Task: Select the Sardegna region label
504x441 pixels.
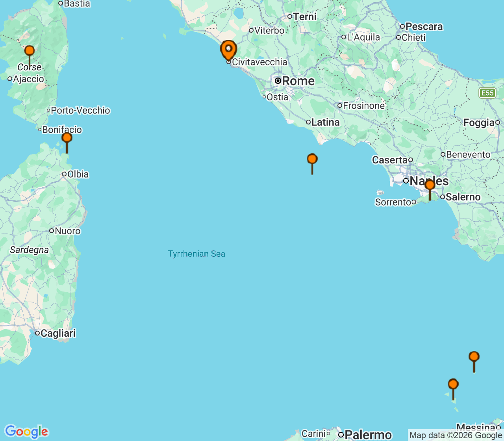Action: [x=30, y=250]
